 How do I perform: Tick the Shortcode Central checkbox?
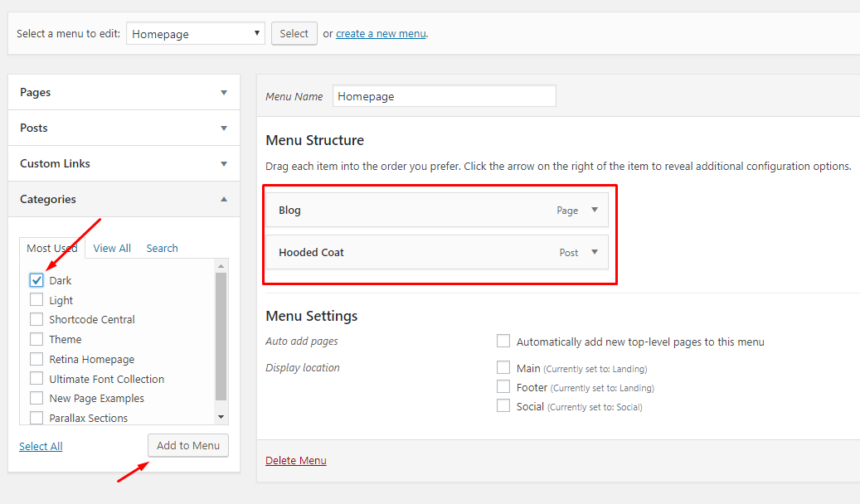coord(36,320)
